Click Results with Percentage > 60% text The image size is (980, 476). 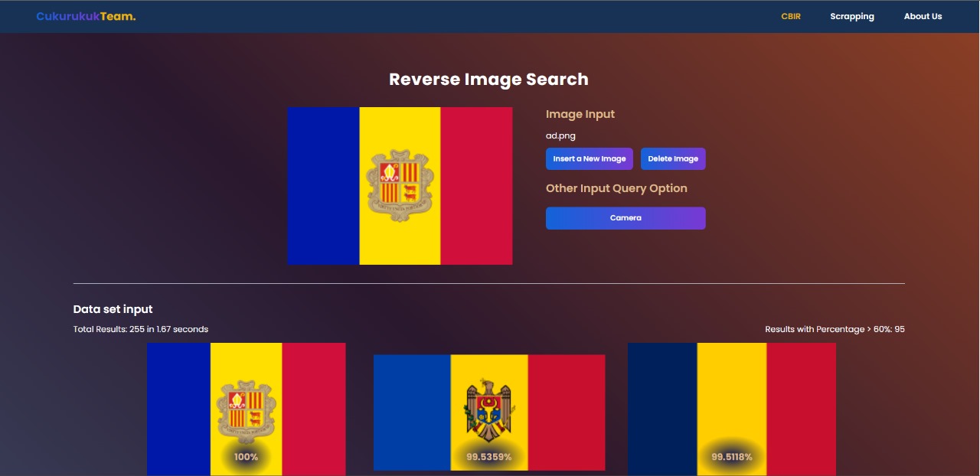(835, 329)
